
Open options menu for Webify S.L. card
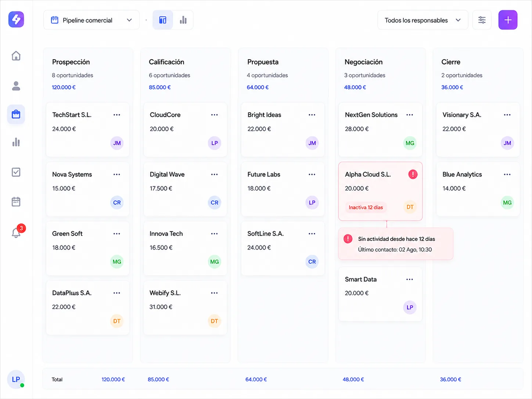click(x=215, y=293)
